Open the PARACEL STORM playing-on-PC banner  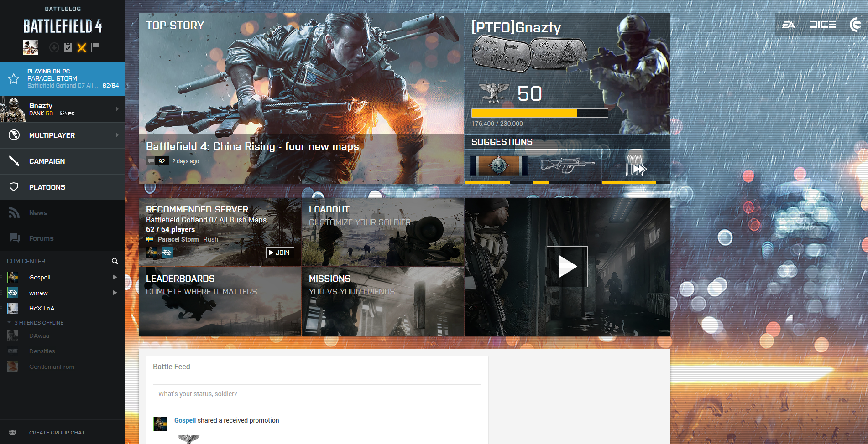coord(63,78)
